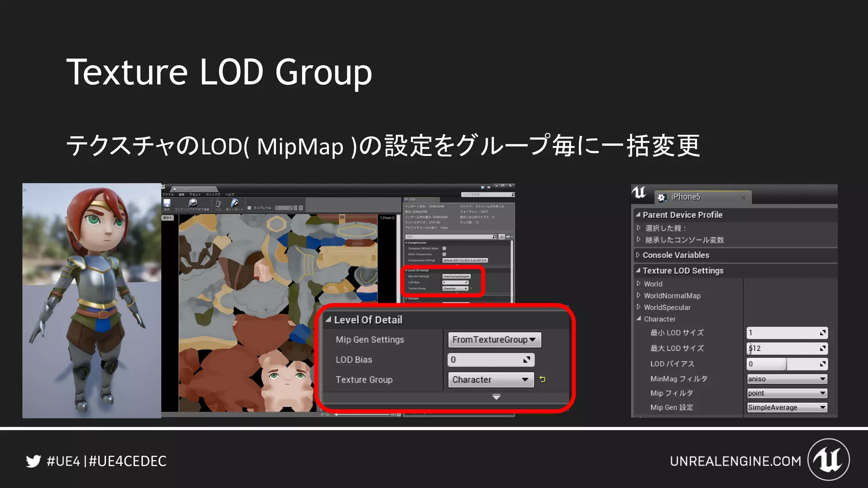Click the spin arrow in the enlarged LOD Bias field

pos(526,360)
